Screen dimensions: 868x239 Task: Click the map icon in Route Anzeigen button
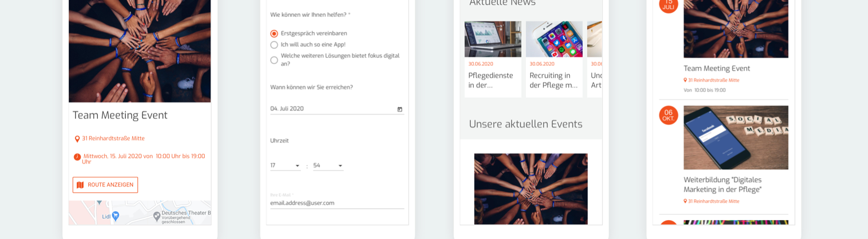tap(80, 185)
